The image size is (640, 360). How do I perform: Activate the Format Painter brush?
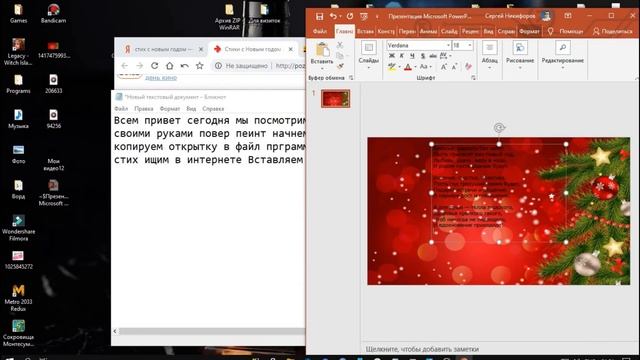[x=340, y=66]
